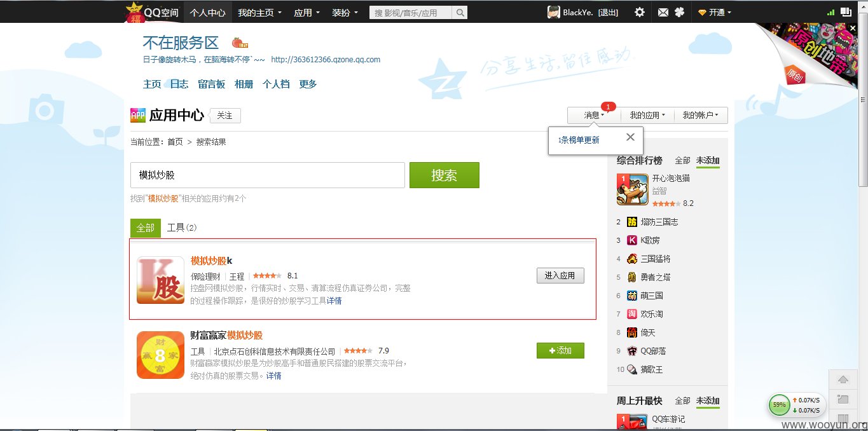Click the signal bars icon top right
The image size is (868, 431).
(830, 12)
